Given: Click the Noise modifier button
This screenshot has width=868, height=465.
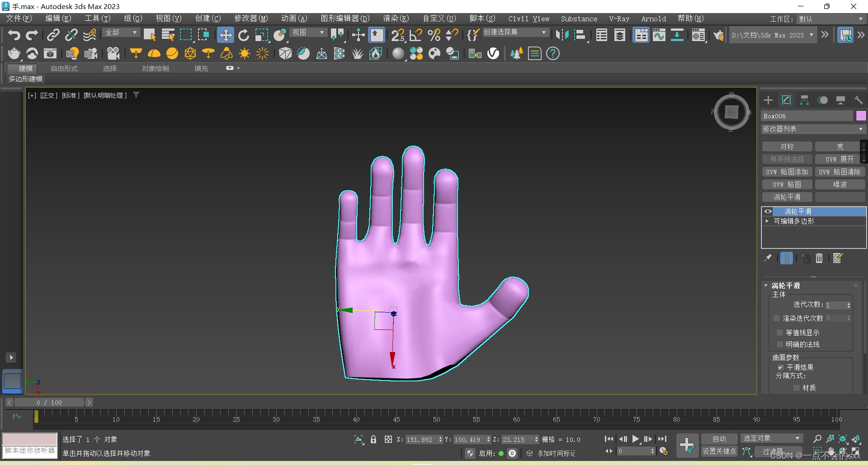Looking at the screenshot, I should click(840, 185).
